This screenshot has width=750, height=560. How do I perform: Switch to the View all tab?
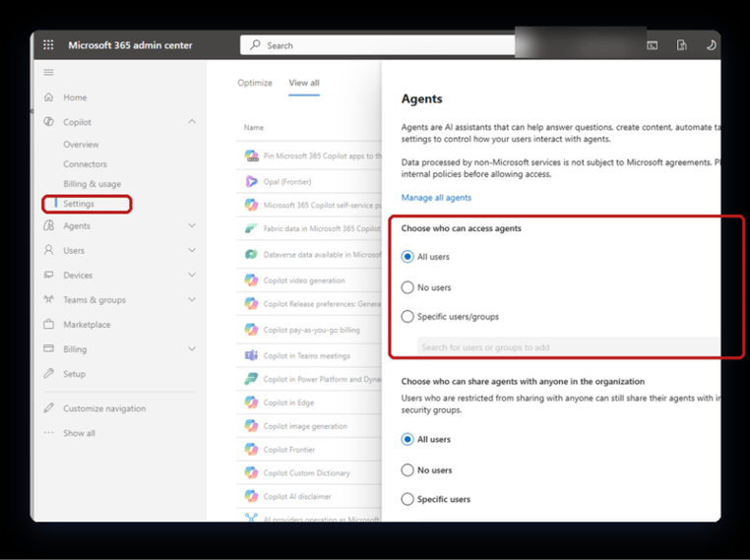point(304,83)
